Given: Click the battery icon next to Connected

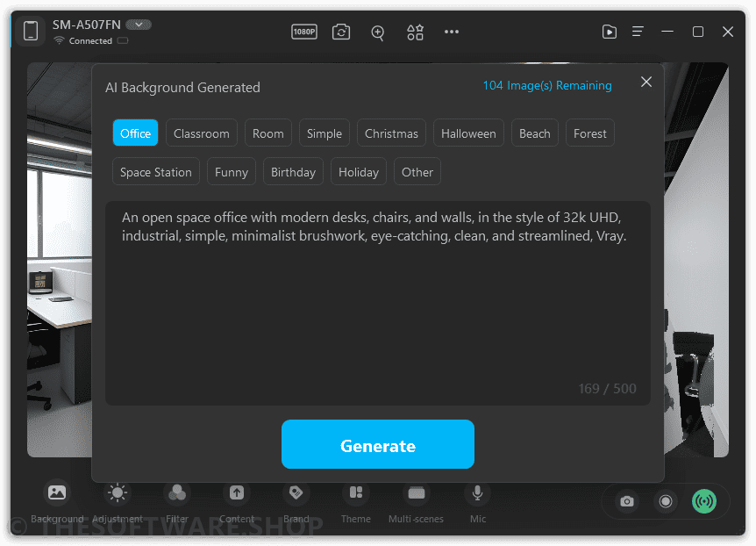Looking at the screenshot, I should [x=123, y=40].
